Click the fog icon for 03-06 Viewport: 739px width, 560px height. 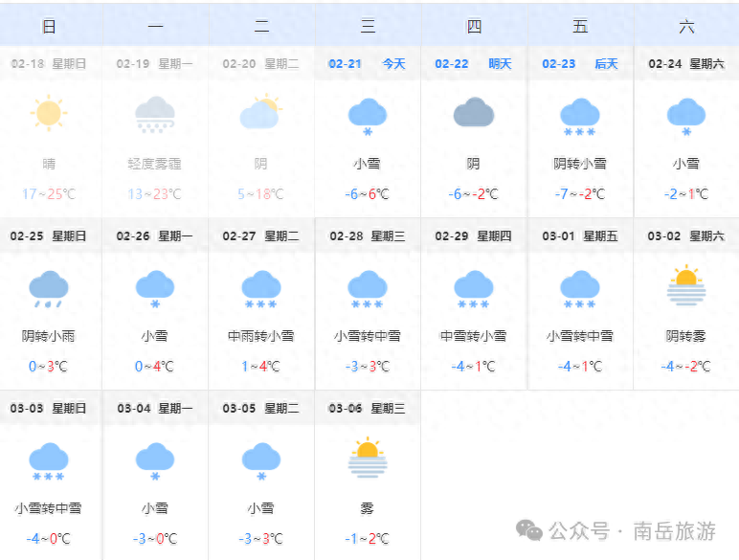(x=368, y=458)
